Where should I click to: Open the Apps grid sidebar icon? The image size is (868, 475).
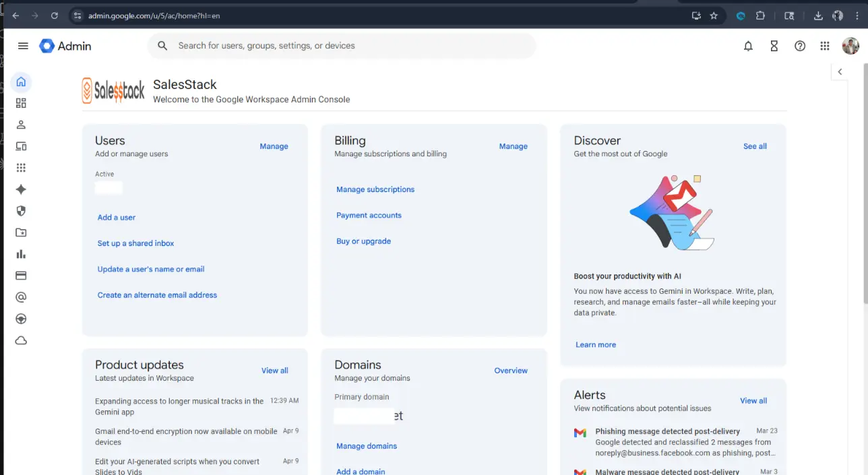(21, 168)
